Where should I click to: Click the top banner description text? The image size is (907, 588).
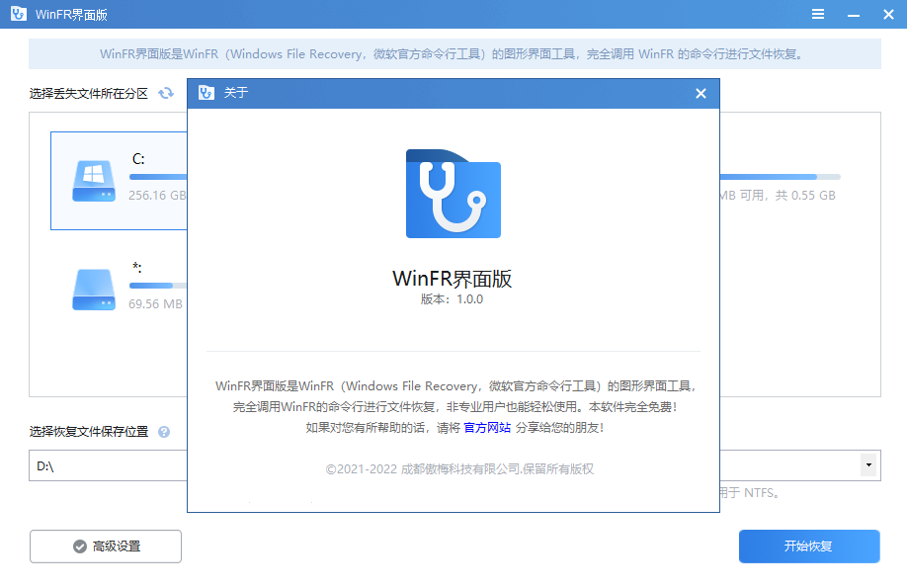pyautogui.click(x=452, y=53)
